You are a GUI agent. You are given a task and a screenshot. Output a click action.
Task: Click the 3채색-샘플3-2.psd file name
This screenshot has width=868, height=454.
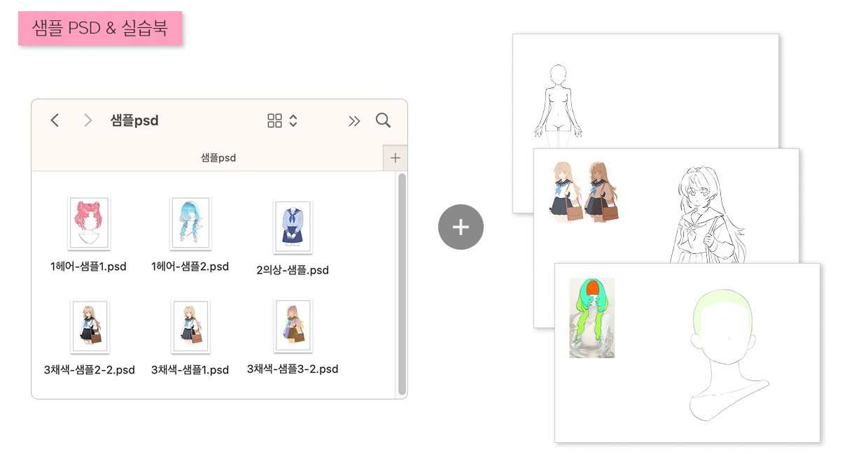[x=293, y=369]
